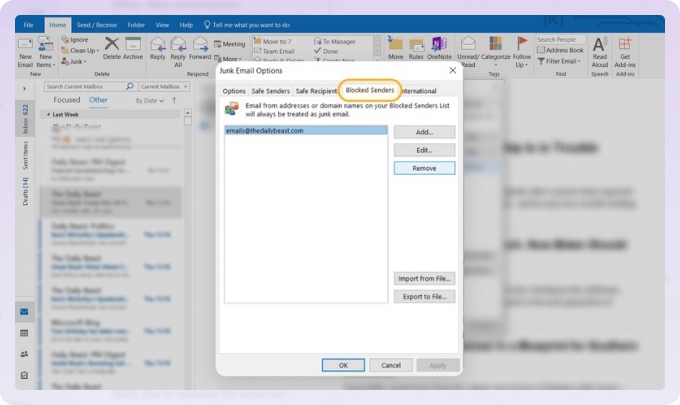Open the Clean Up dropdown
Screen dimensions: 680x405
tap(80, 51)
